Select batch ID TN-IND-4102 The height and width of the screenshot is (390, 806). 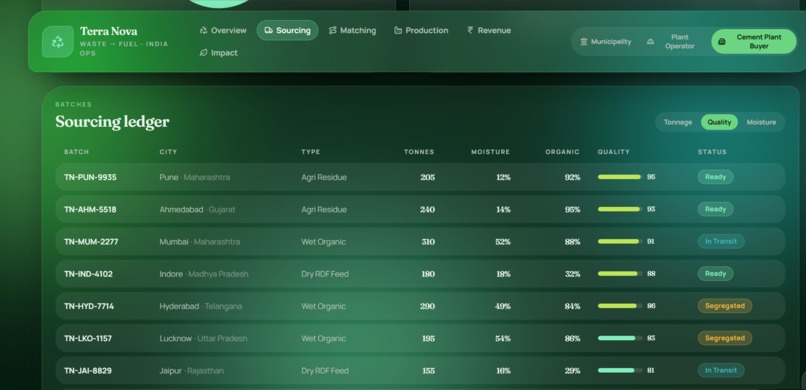pos(88,274)
